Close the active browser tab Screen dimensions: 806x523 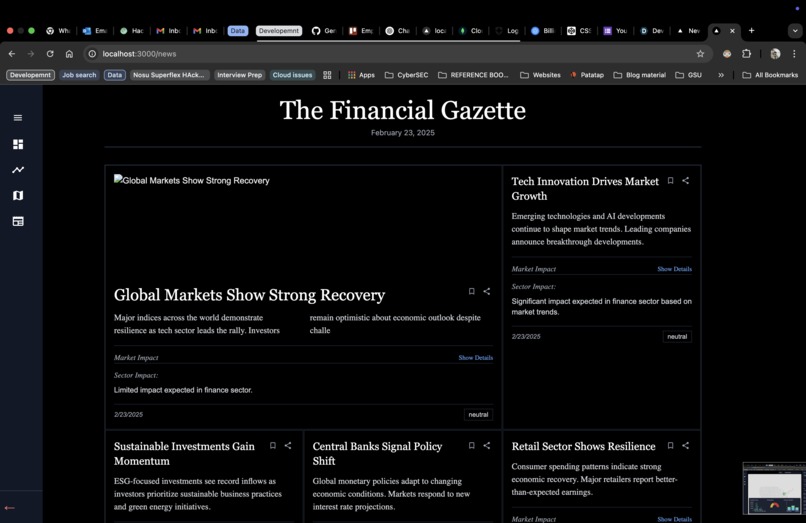point(732,31)
